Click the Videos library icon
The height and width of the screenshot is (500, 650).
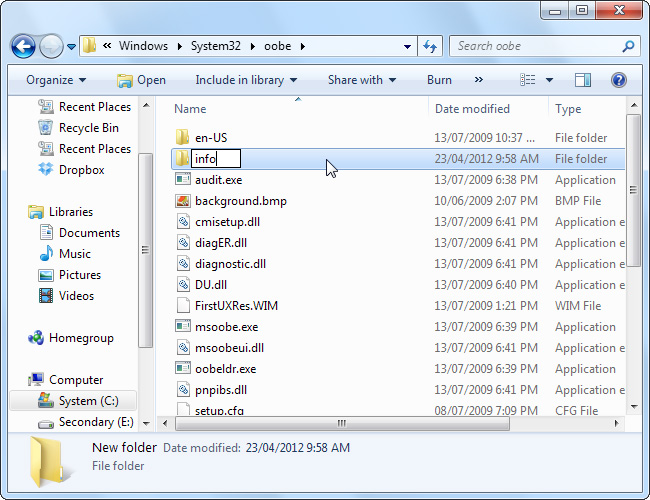46,296
